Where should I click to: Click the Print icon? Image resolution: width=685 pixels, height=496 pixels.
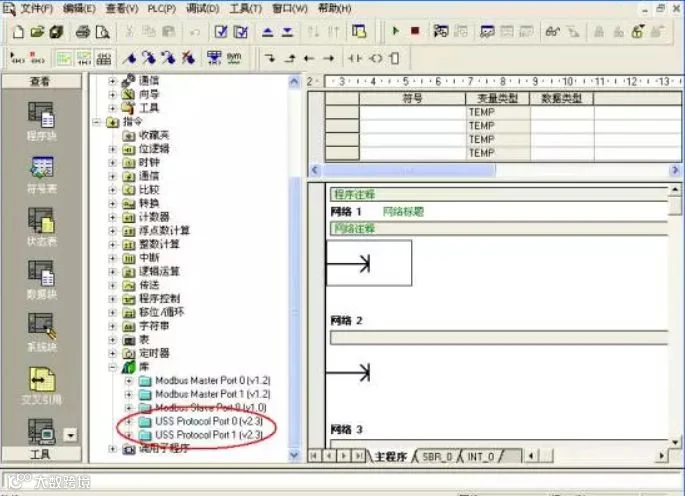(83, 31)
